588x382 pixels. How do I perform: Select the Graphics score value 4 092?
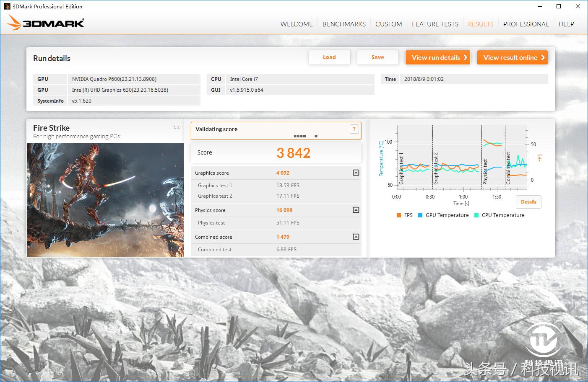click(283, 173)
